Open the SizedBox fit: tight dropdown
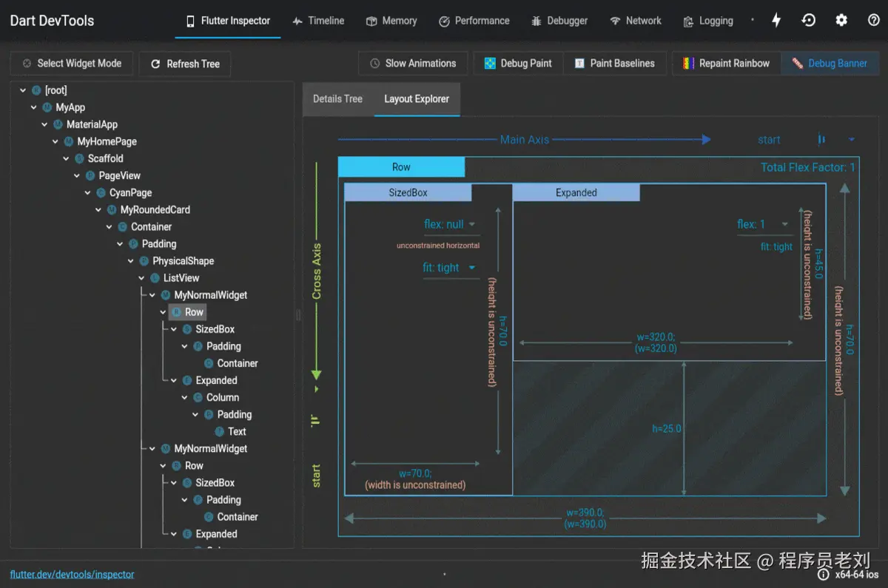The width and height of the screenshot is (888, 588). pyautogui.click(x=451, y=268)
